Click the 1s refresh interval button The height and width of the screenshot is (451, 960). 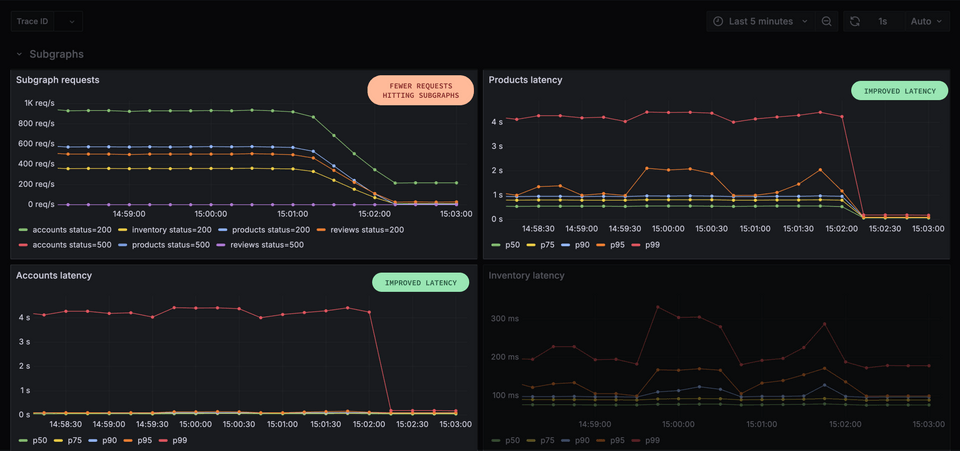(x=883, y=21)
